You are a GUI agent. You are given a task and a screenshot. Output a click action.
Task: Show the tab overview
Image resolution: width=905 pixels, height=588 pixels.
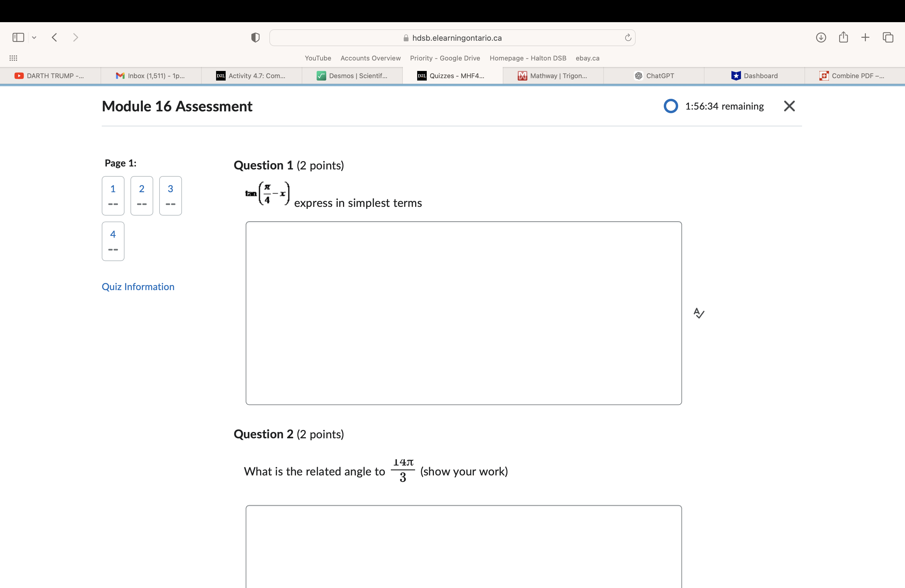(x=889, y=37)
